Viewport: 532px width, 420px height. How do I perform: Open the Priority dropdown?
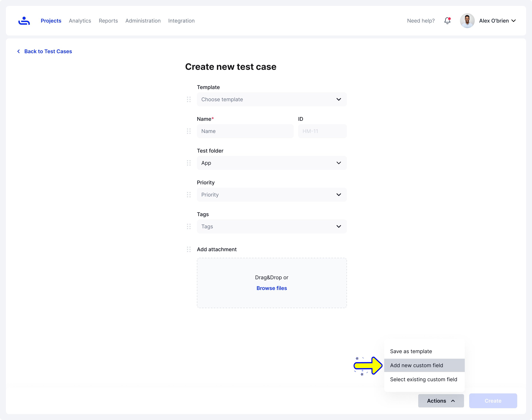click(272, 194)
